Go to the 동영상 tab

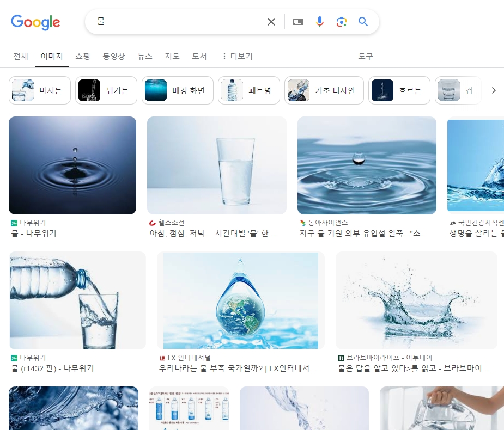pos(114,56)
